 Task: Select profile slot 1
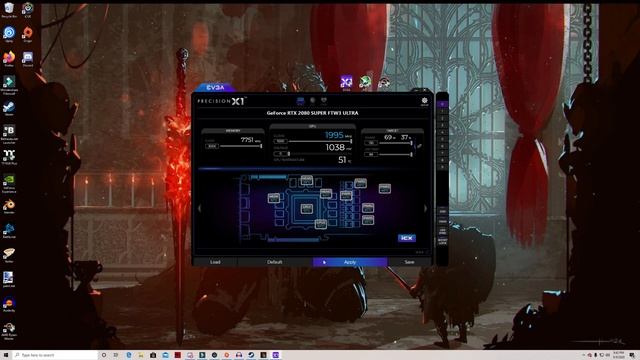pos(442,111)
